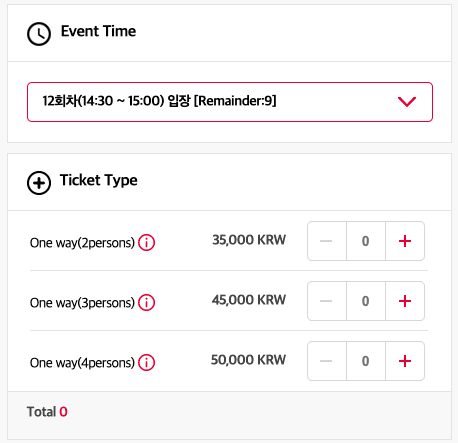Click the Ticket Type section heading

[x=98, y=181]
